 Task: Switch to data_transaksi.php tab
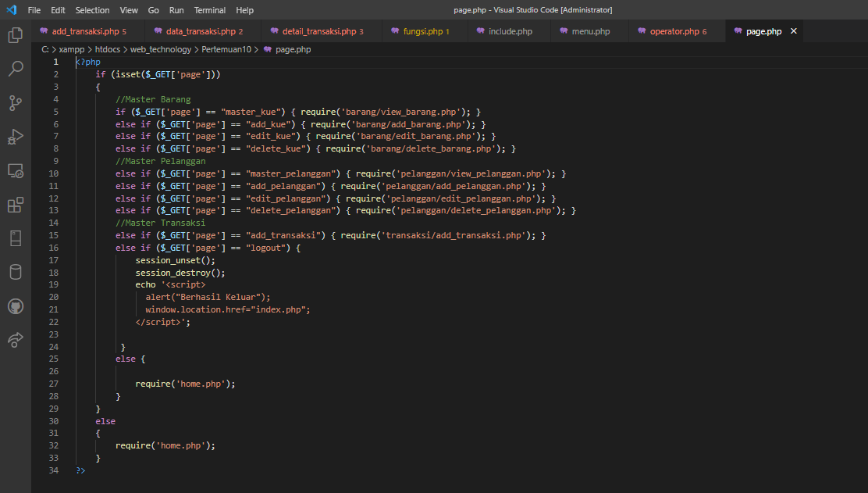click(205, 31)
